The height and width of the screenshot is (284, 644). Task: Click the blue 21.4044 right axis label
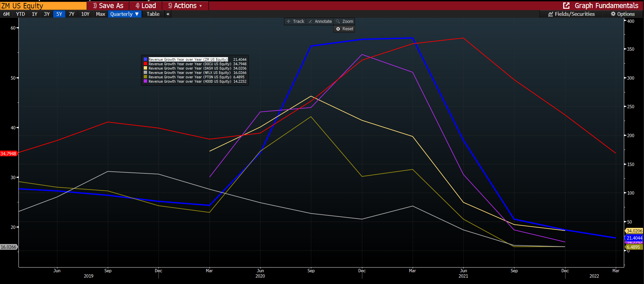pyautogui.click(x=634, y=238)
